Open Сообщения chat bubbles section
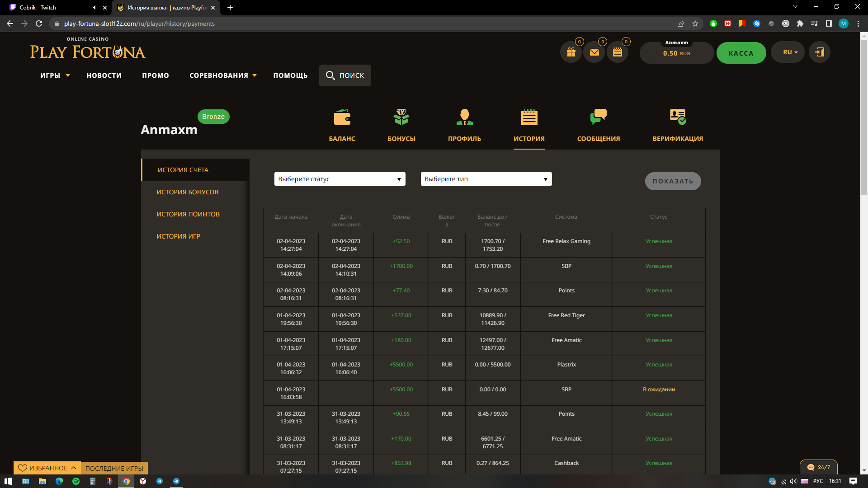Image resolution: width=868 pixels, height=488 pixels. (x=598, y=125)
